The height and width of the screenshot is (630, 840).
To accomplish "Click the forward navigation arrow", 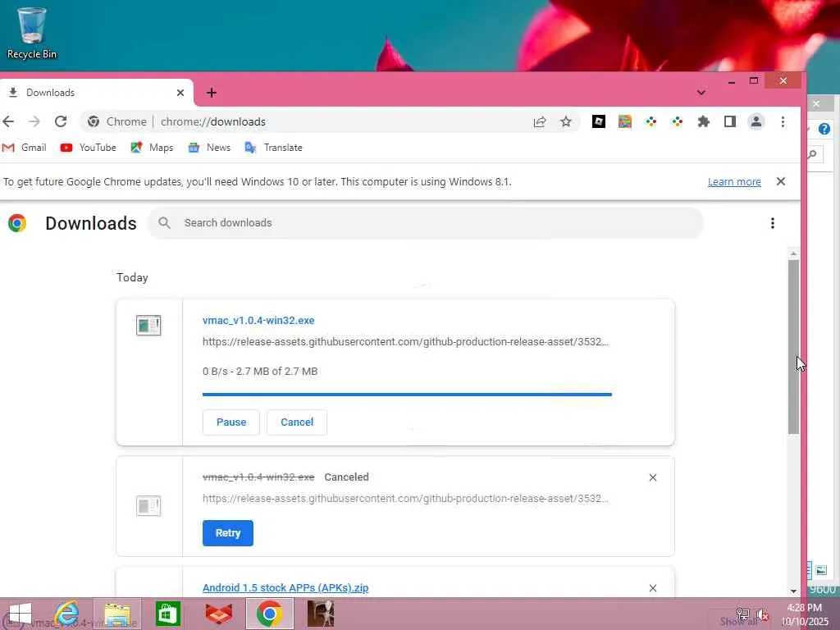I will (x=34, y=121).
